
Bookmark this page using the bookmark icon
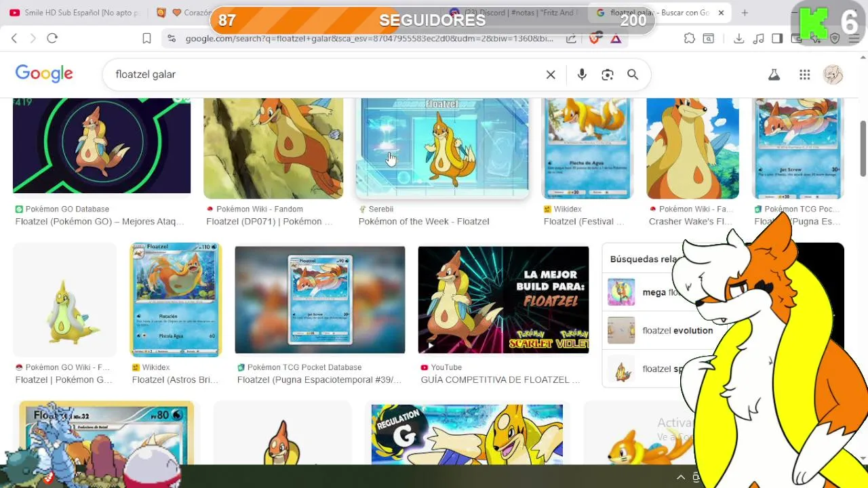pos(146,39)
